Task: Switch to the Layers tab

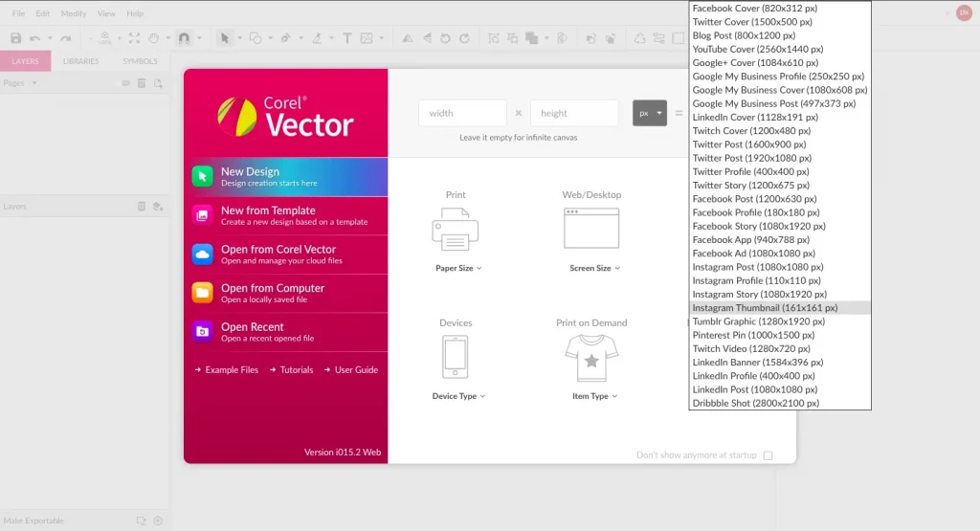Action: (x=25, y=61)
